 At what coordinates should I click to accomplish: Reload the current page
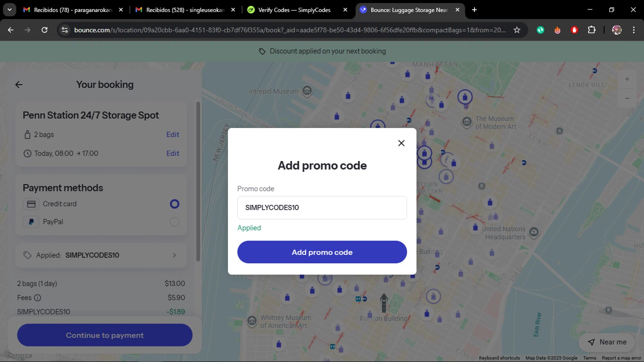45,30
